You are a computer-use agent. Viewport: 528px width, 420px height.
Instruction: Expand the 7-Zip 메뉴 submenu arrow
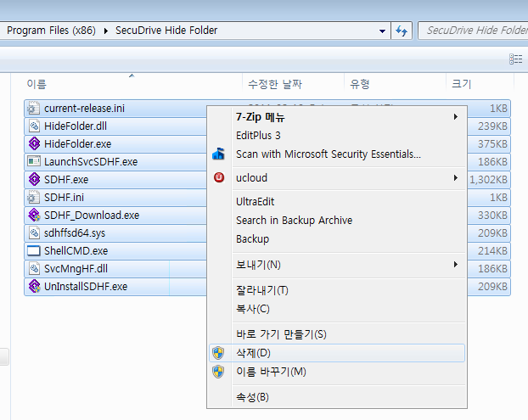tap(456, 117)
